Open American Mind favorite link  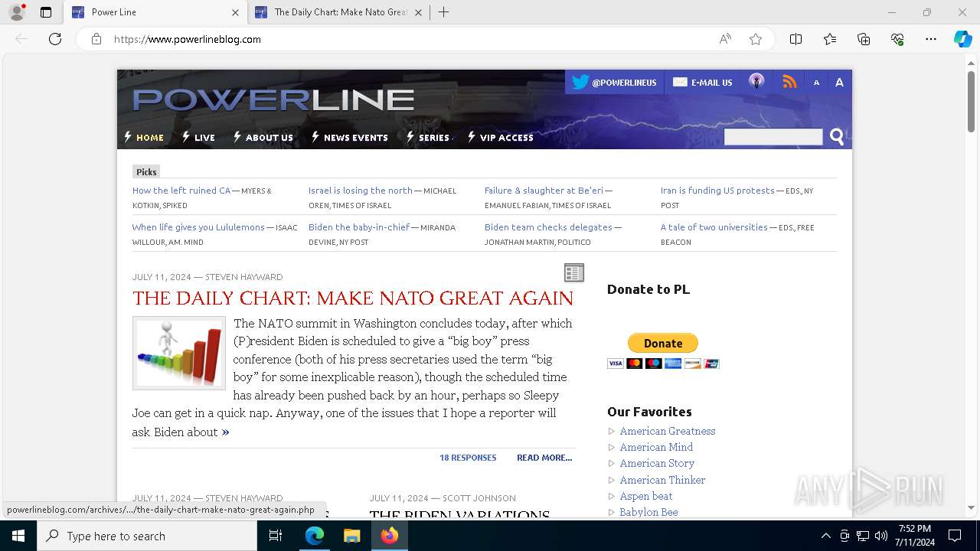pyautogui.click(x=656, y=447)
